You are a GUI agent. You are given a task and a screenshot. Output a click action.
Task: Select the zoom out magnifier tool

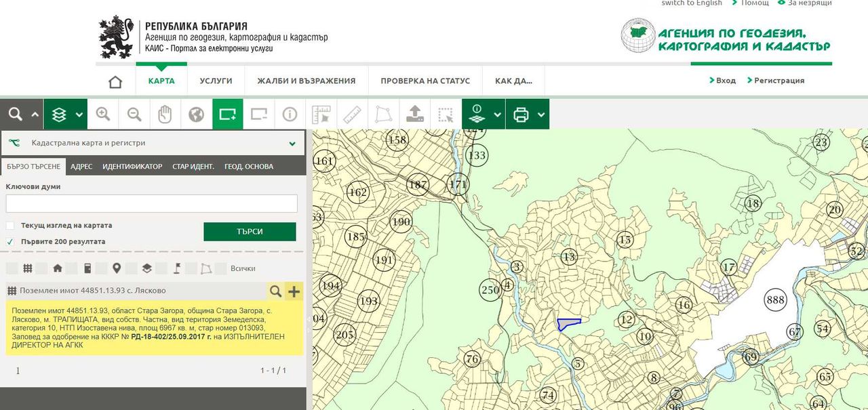134,115
